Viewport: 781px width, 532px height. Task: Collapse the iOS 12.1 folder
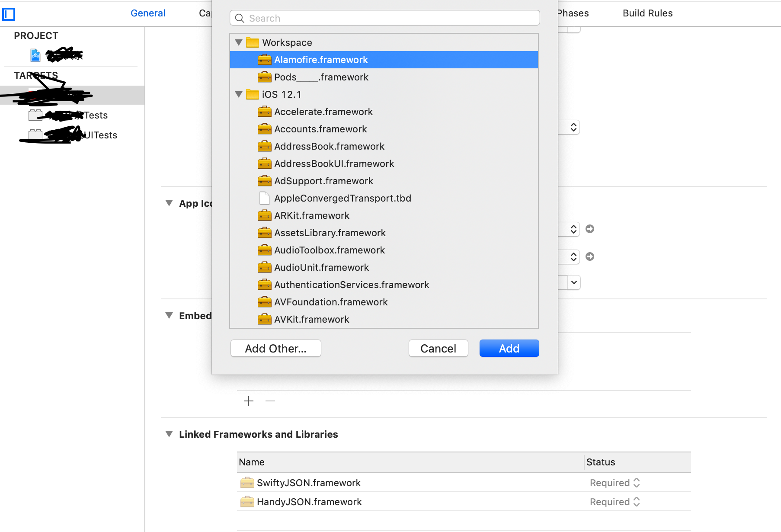pyautogui.click(x=239, y=94)
